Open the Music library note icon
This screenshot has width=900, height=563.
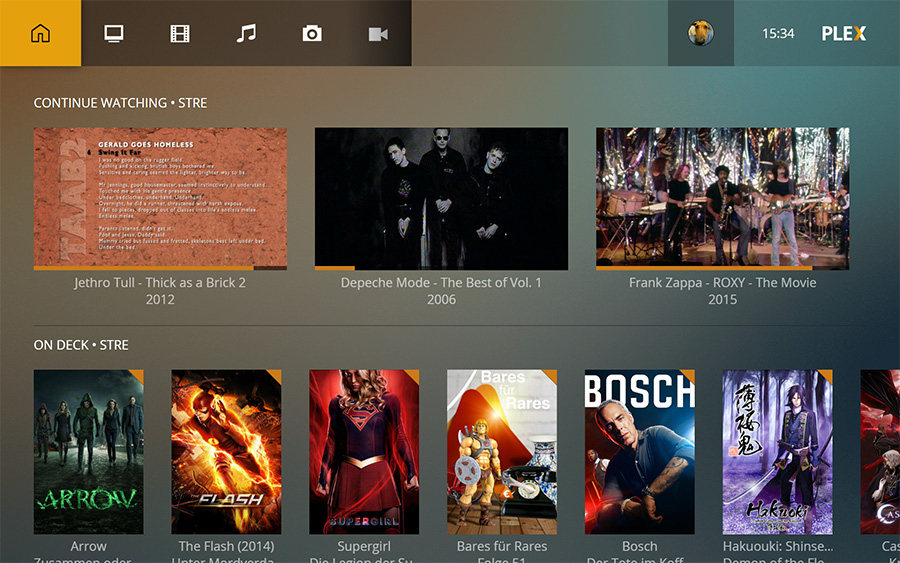tap(246, 33)
